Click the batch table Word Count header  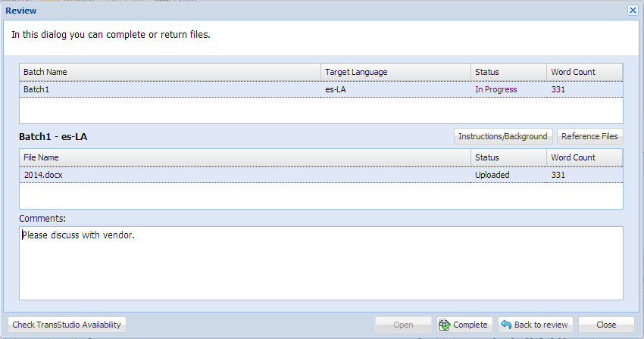(x=585, y=72)
